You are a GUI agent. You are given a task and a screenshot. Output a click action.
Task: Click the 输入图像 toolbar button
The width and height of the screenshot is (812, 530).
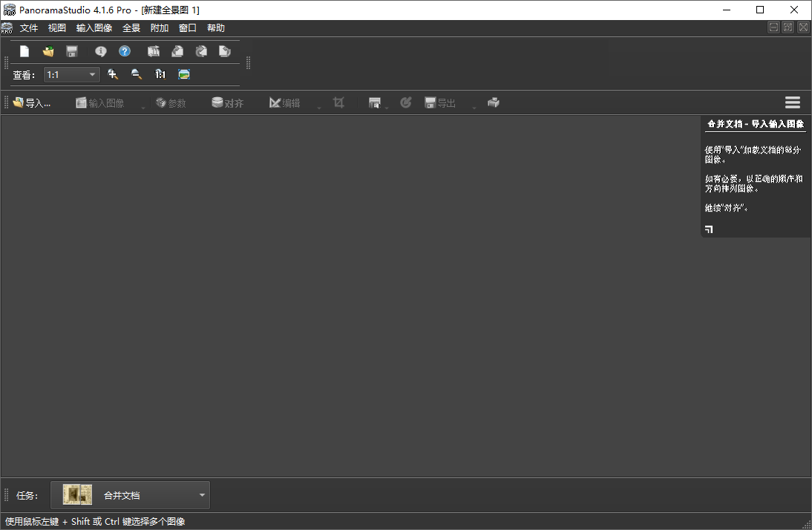click(x=100, y=103)
